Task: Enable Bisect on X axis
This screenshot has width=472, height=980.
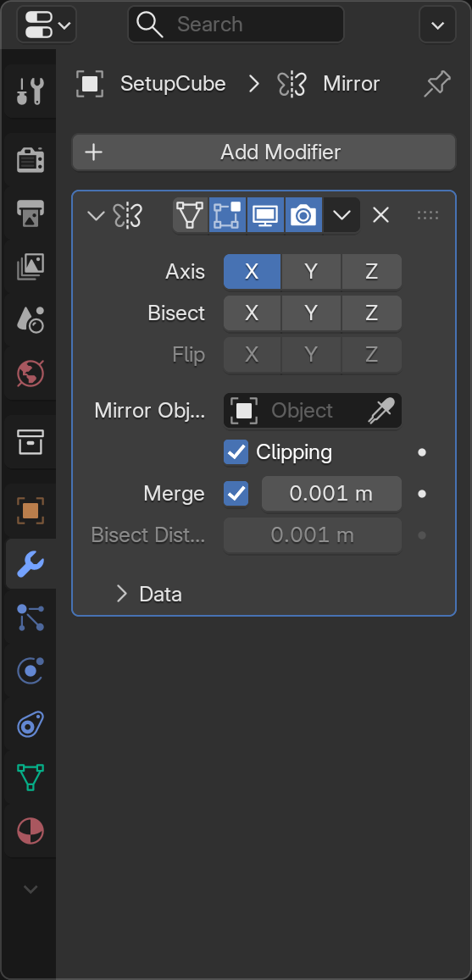Action: pyautogui.click(x=252, y=313)
